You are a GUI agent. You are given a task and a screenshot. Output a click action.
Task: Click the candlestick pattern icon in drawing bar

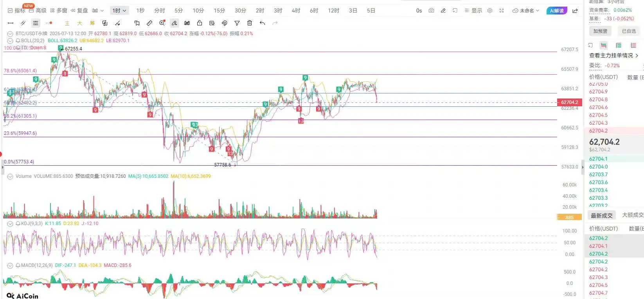tap(187, 23)
